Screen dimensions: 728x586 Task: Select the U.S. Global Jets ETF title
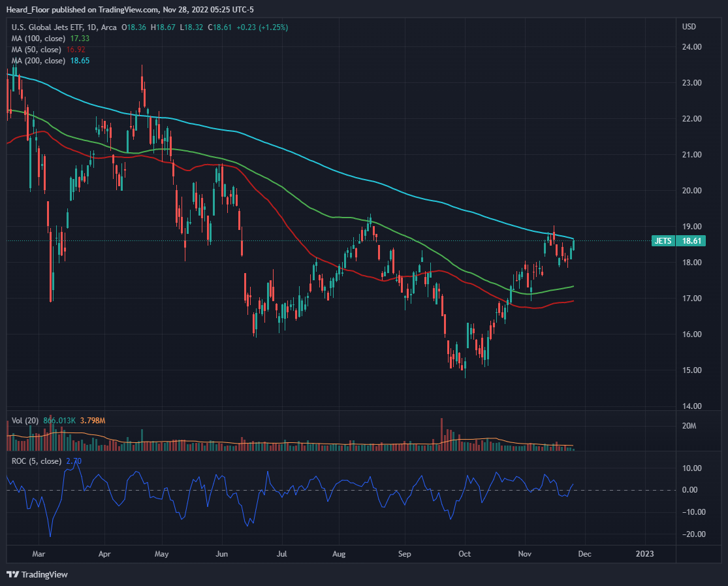[48, 27]
